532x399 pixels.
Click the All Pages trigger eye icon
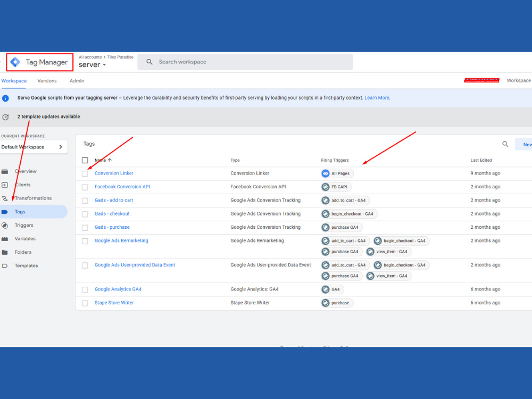[326, 173]
